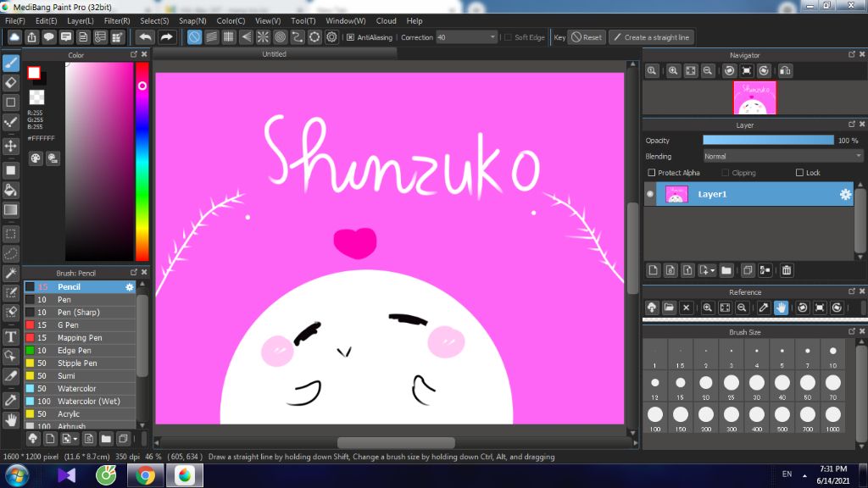
Task: Select the G Pen brush
Action: point(79,324)
